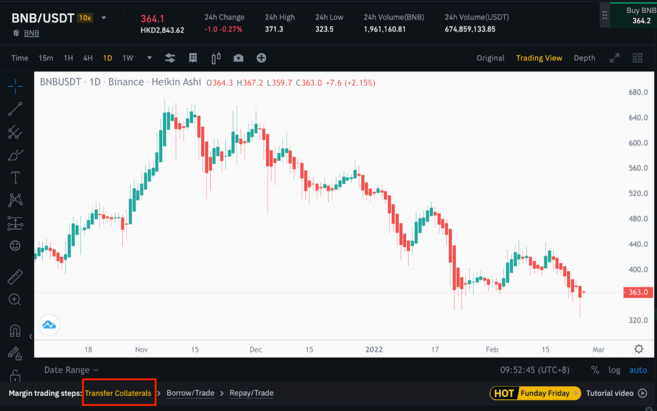
Task: Toggle auto scale for price axis
Action: pyautogui.click(x=636, y=370)
